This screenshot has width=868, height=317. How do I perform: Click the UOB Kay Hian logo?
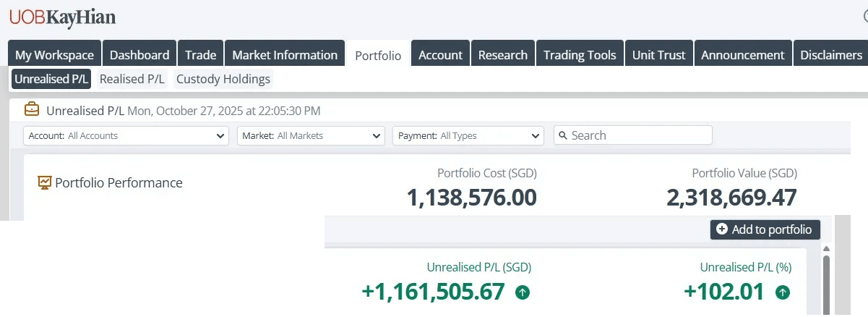62,18
